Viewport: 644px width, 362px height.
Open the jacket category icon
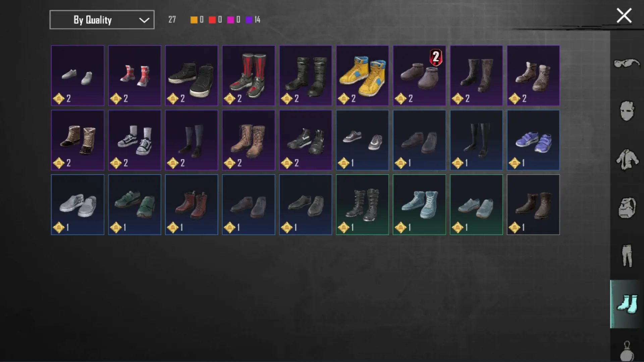627,160
